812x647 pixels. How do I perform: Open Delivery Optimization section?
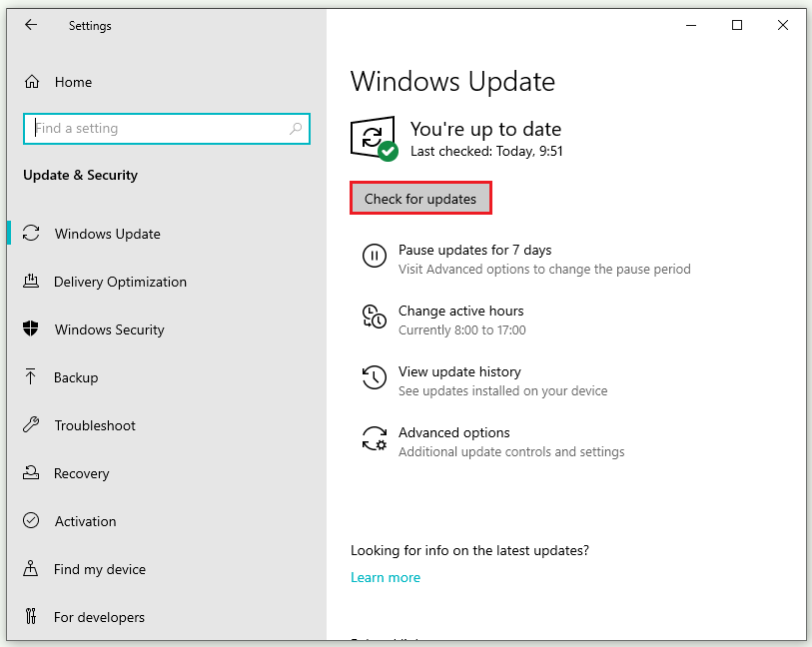point(120,282)
